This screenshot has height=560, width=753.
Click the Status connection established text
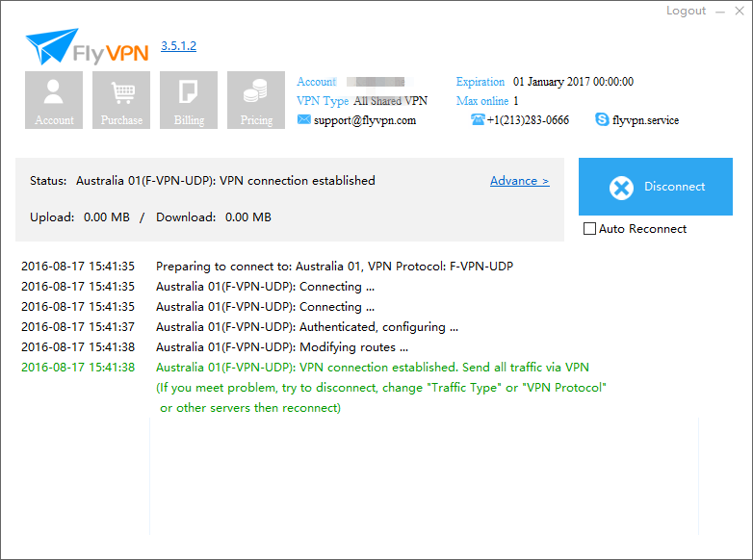225,181
